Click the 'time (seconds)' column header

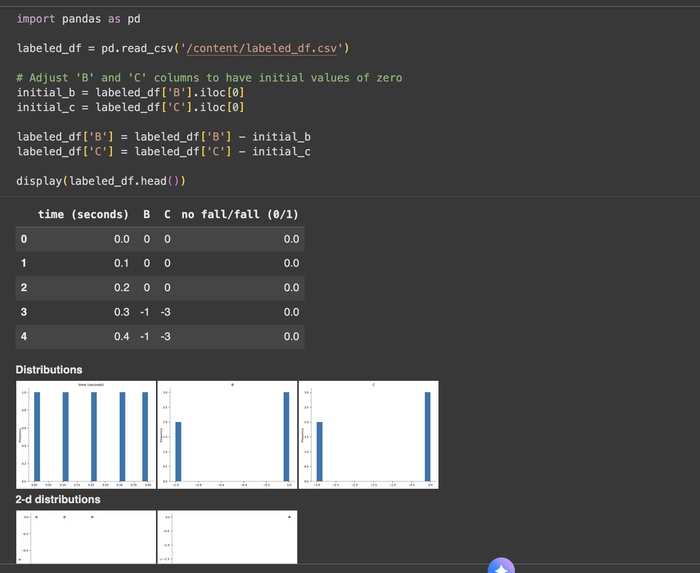tap(83, 215)
